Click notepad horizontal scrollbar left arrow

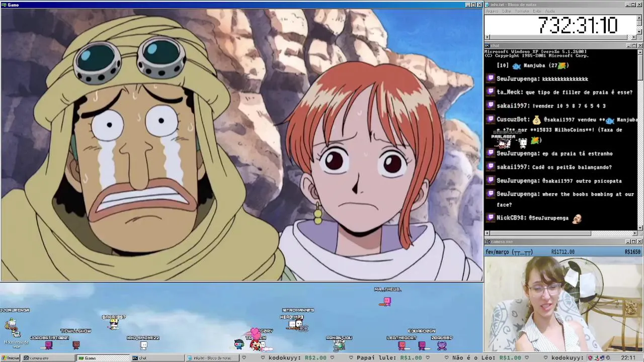pos(487,37)
